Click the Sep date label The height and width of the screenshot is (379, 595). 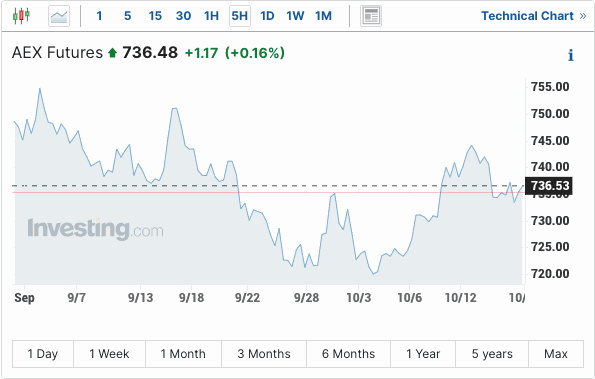coord(24,298)
